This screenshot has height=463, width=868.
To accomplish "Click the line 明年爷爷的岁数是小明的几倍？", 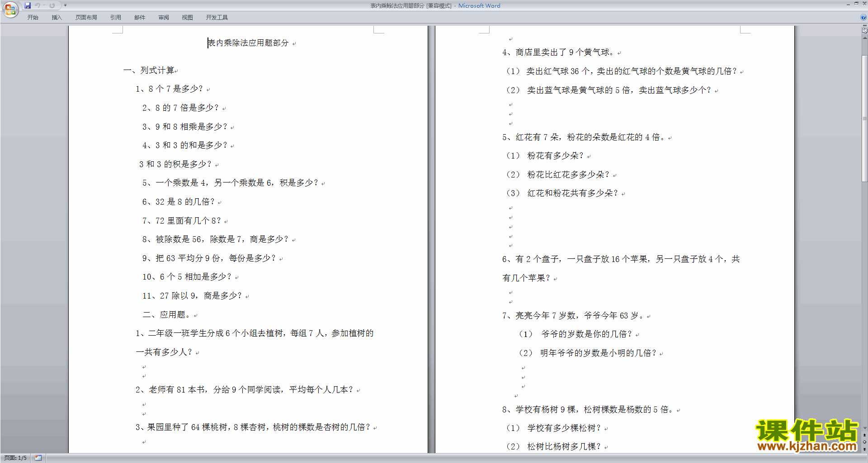I will coord(588,353).
